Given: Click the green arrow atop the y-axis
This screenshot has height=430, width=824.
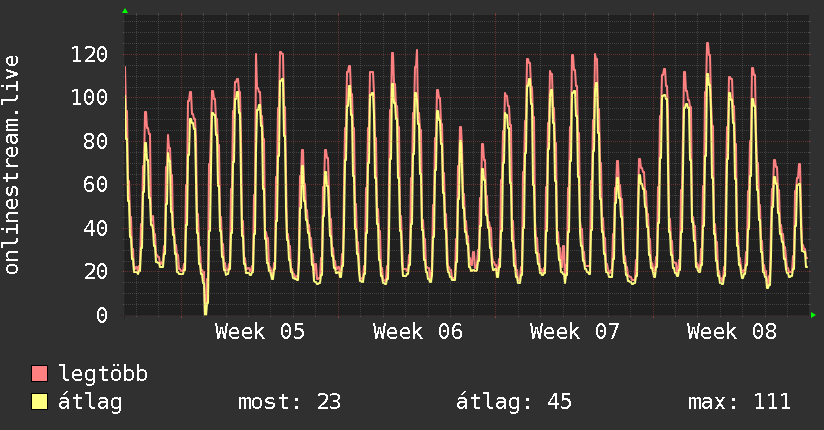Looking at the screenshot, I should coord(125,11).
